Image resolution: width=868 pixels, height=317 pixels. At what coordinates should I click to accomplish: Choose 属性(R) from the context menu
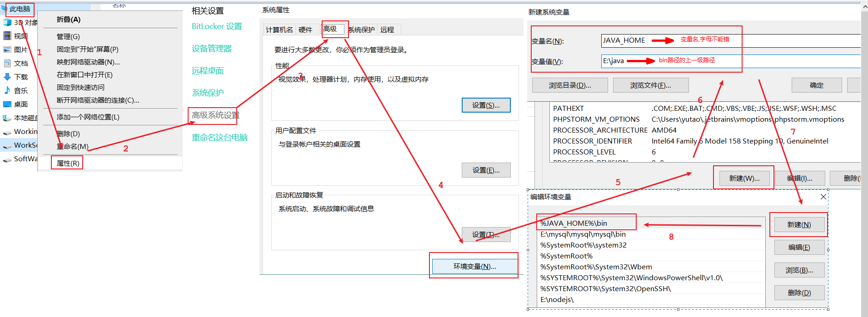[68, 163]
